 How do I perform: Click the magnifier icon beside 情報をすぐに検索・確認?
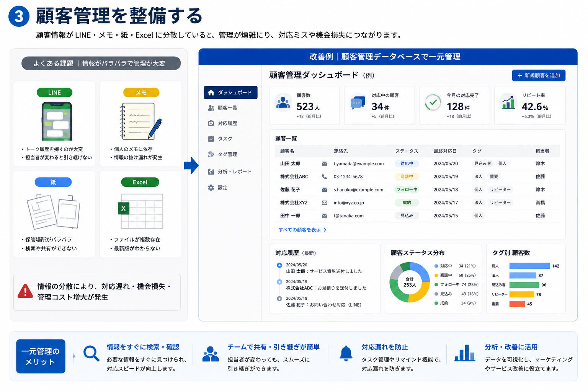pos(91,353)
